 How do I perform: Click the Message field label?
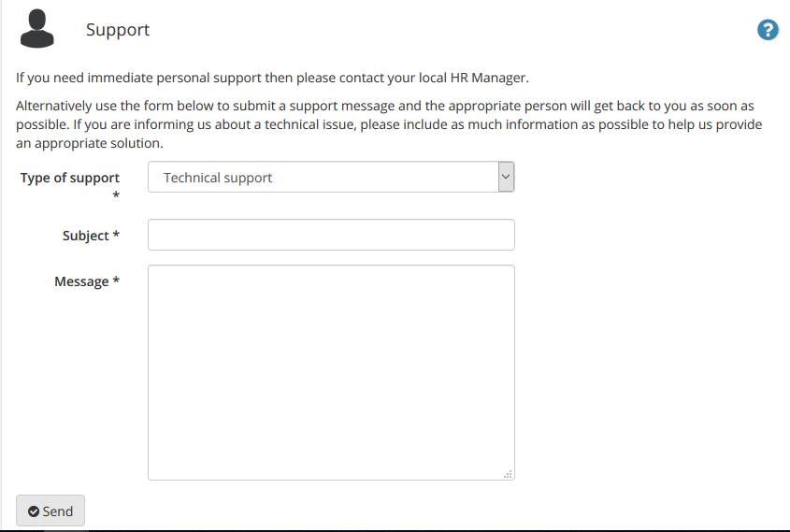coord(81,281)
